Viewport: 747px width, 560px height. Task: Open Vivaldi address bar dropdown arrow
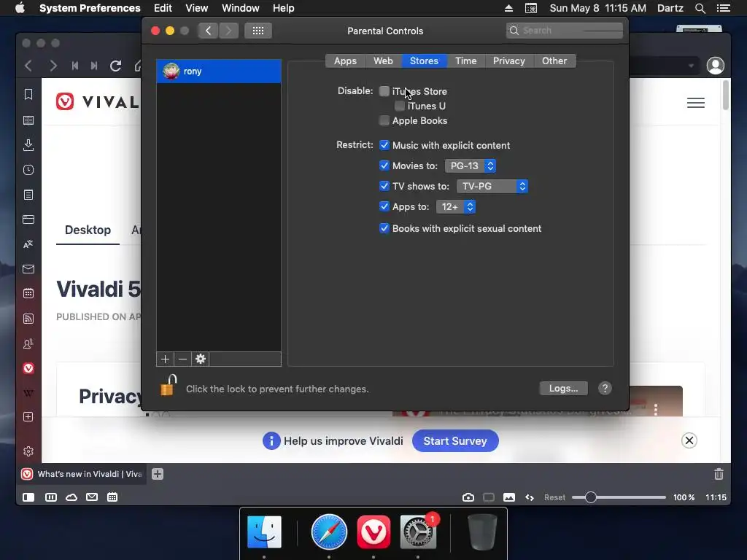[691, 66]
